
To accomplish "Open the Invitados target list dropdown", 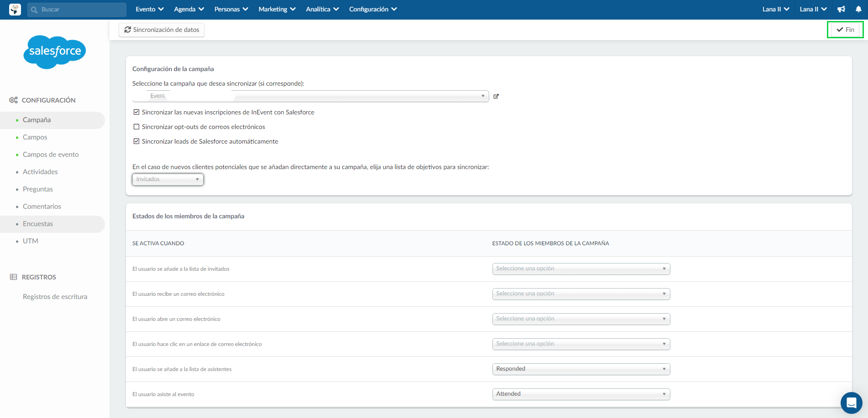I will coord(168,179).
